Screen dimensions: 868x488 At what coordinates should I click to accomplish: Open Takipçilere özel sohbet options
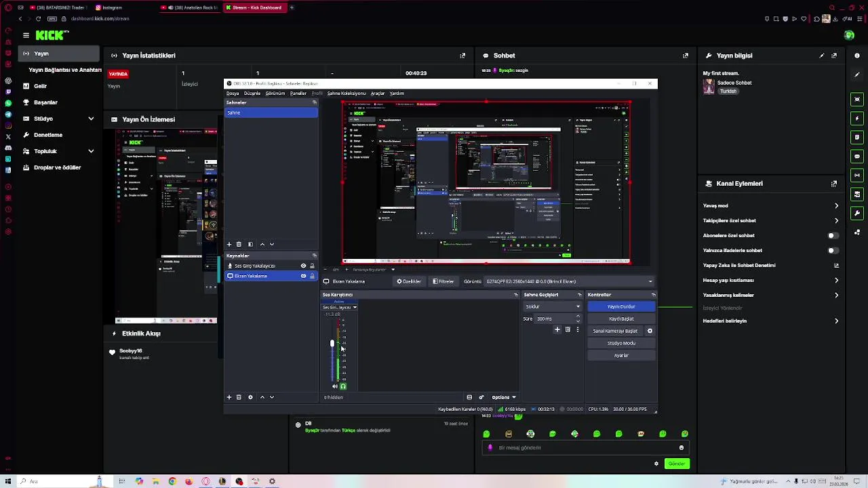pos(836,220)
